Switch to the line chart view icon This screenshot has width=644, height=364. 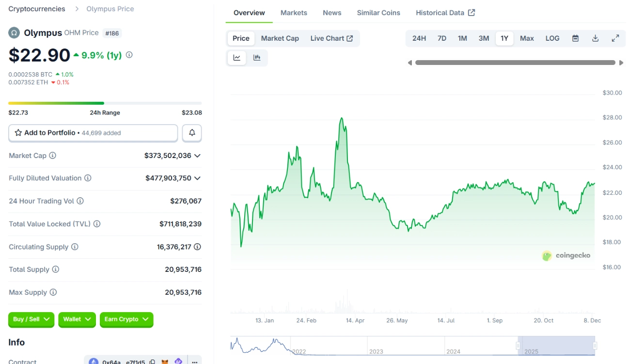[237, 58]
